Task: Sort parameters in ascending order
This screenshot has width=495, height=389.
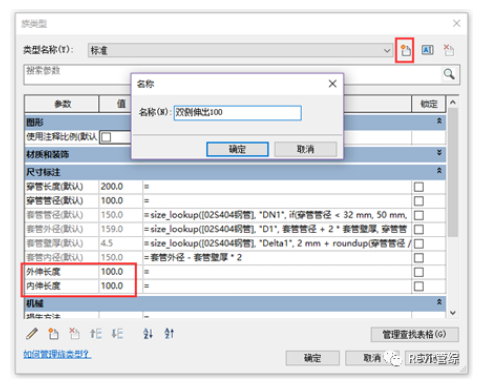Action: pyautogui.click(x=148, y=333)
